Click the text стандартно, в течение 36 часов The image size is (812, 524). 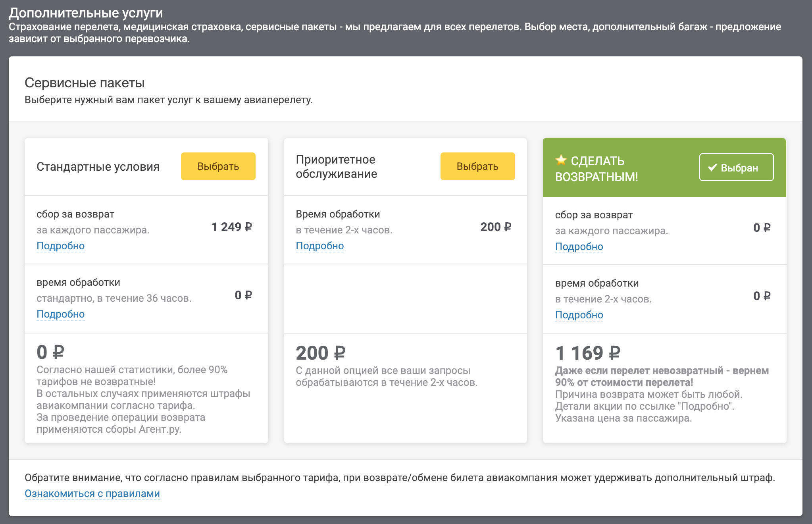pos(114,298)
